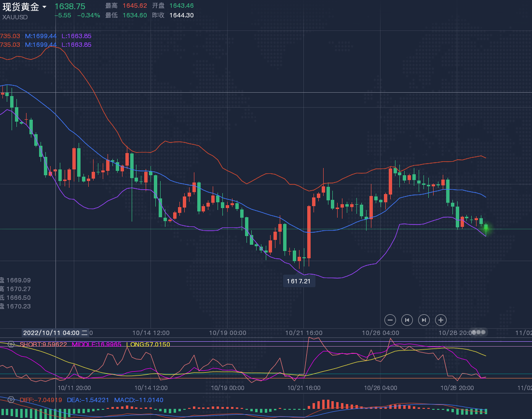This screenshot has height=419, width=532.
Task: Expand the 现货黄金 symbol dropdown arrow
Action: click(x=44, y=7)
